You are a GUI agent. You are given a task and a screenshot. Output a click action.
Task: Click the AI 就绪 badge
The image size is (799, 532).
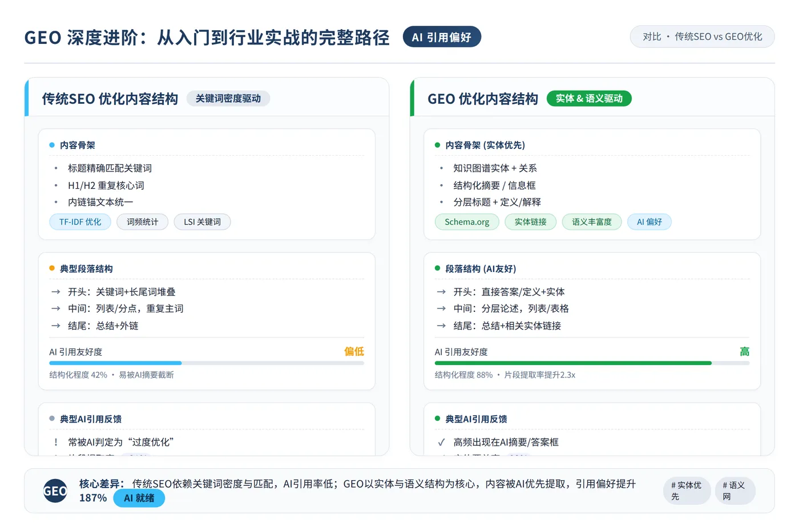tap(139, 498)
